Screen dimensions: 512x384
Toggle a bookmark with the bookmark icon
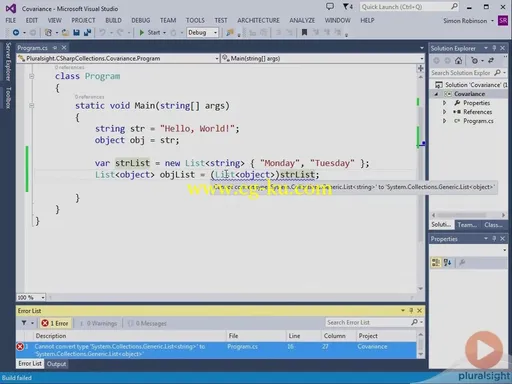304,32
